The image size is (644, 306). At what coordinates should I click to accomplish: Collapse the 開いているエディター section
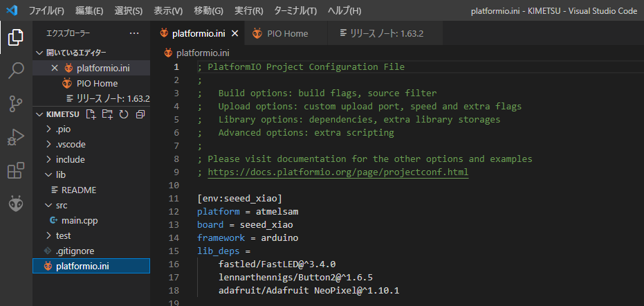click(75, 53)
